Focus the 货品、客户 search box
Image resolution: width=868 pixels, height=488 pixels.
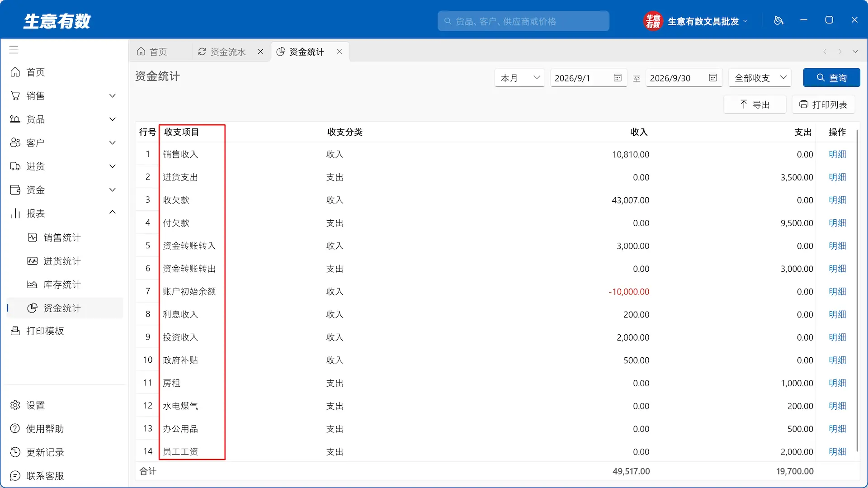[x=524, y=21]
